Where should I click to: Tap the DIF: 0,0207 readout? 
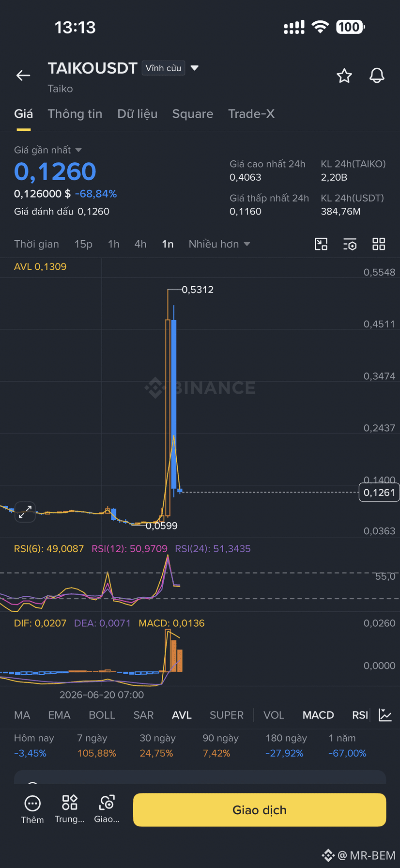tap(40, 623)
